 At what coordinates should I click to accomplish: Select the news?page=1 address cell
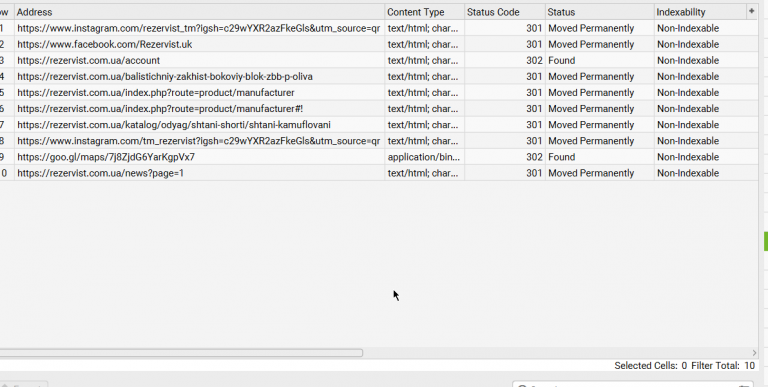point(200,173)
